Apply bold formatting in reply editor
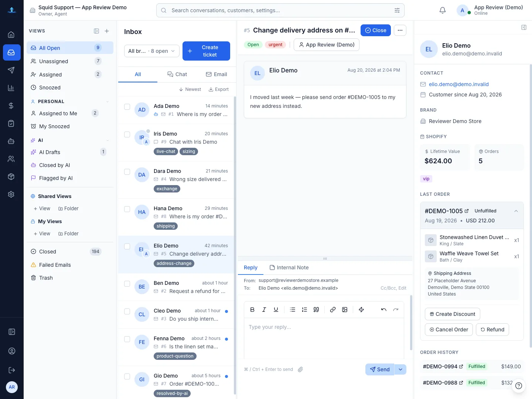 (x=252, y=310)
